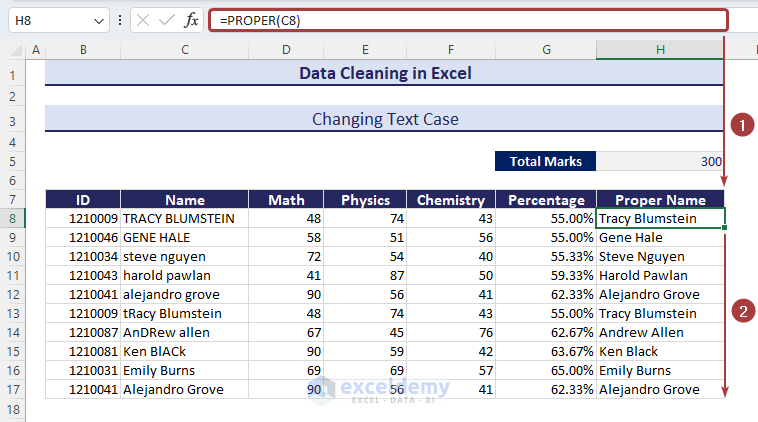The height and width of the screenshot is (422, 758).
Task: Click the fill handle of cell H8
Action: point(724,228)
